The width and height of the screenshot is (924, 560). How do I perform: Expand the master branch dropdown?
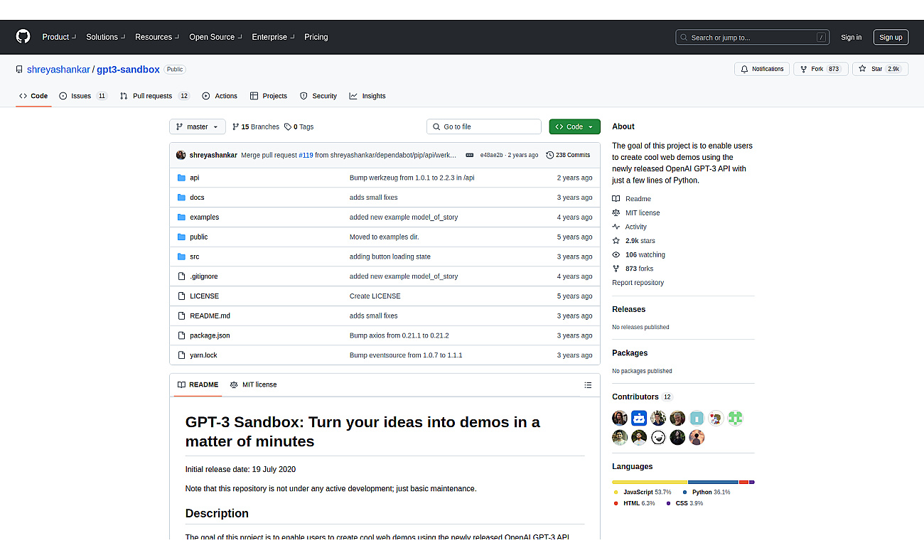(x=198, y=126)
